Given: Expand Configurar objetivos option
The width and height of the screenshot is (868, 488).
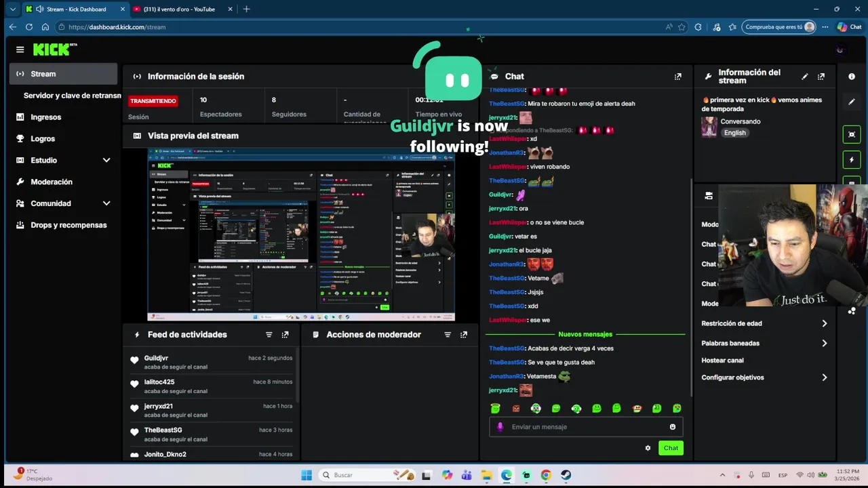Looking at the screenshot, I should pos(825,378).
